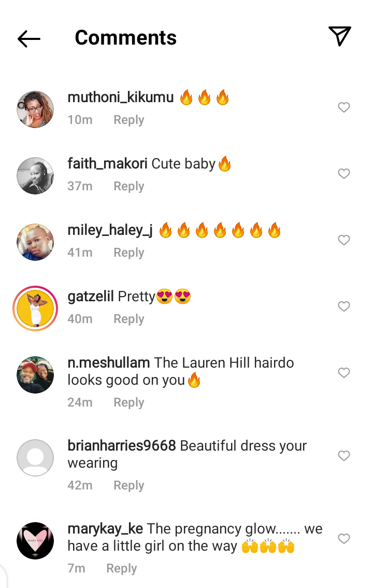Open the direct message paper plane icon
The width and height of the screenshot is (373, 588).
(340, 36)
